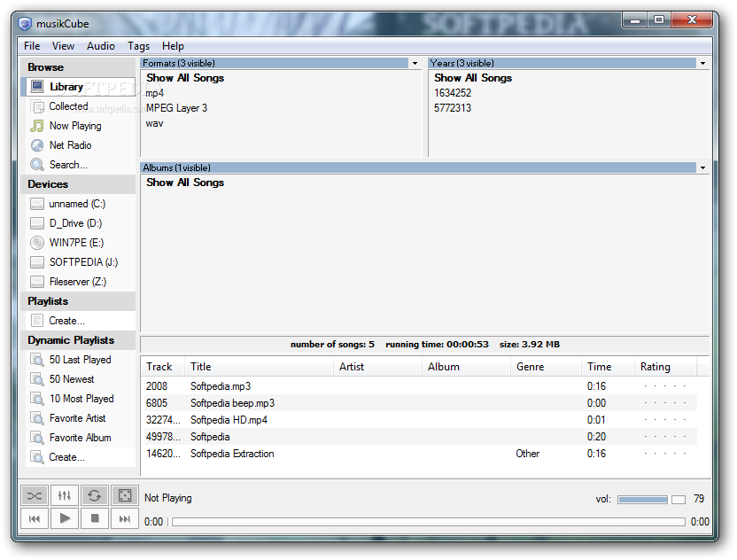Sort songs by Genre column
Image resolution: width=737 pixels, height=560 pixels.
point(547,367)
